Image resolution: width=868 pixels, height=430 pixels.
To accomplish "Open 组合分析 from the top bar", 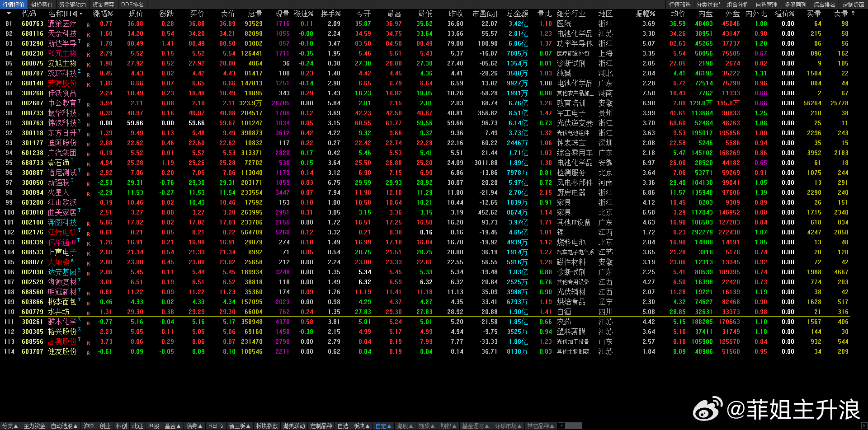I will tap(738, 5).
